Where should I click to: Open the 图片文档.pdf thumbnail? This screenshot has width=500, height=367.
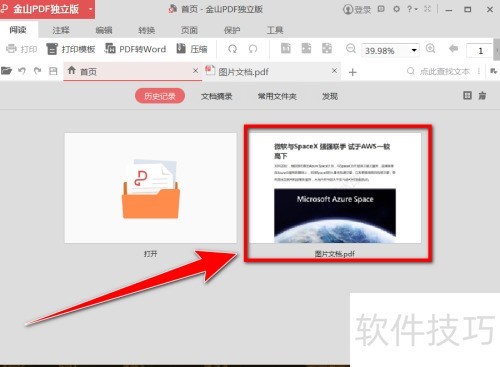tap(335, 188)
